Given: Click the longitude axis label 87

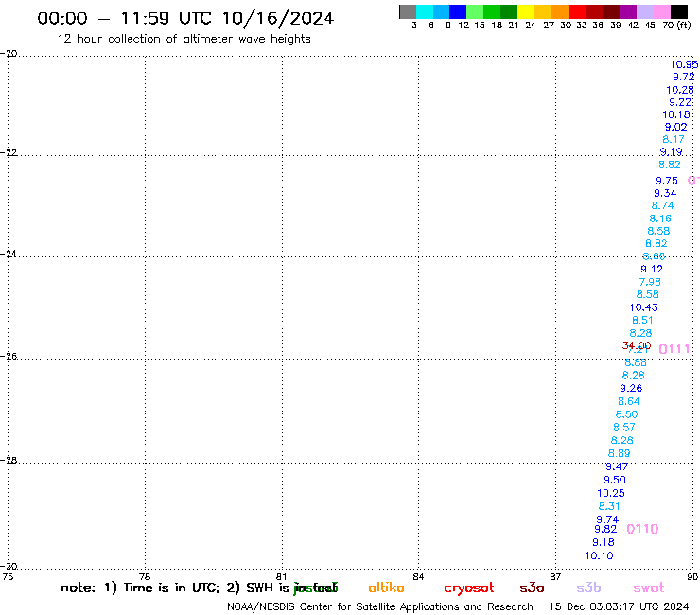Looking at the screenshot, I should tap(555, 577).
